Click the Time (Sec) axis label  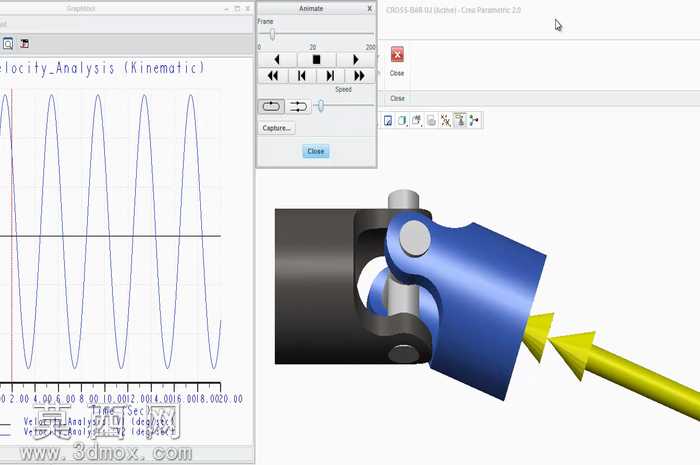(121, 411)
